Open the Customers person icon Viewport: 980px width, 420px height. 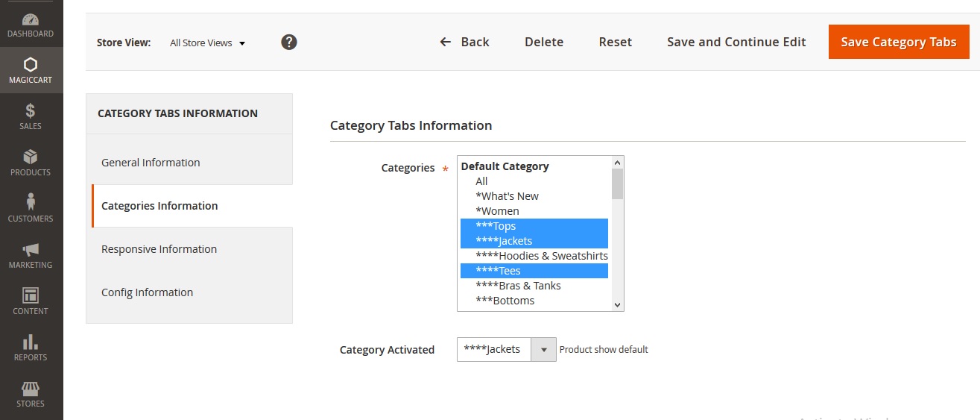pos(31,203)
